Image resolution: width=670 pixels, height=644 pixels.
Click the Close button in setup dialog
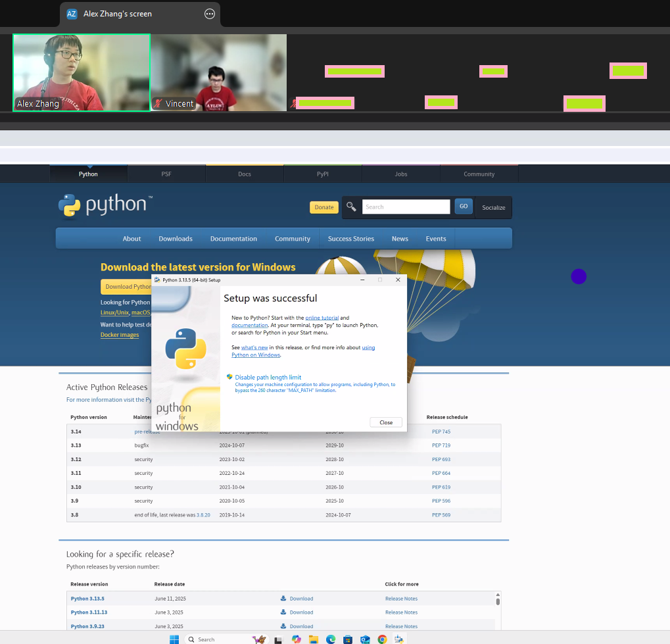coord(386,422)
